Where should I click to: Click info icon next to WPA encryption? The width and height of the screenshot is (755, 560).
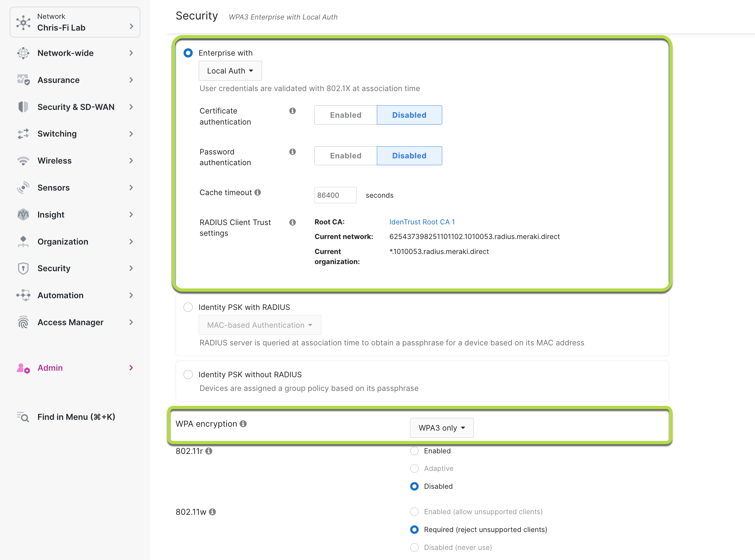click(x=243, y=424)
